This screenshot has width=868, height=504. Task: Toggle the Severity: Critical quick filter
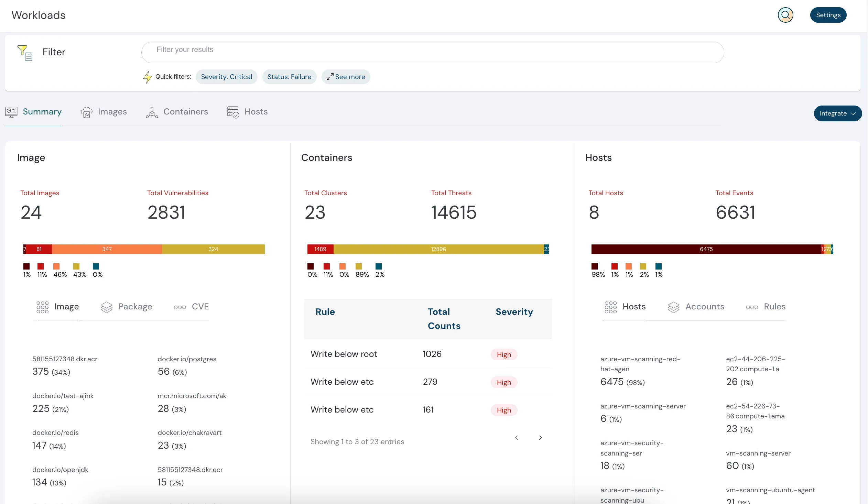[x=226, y=76]
